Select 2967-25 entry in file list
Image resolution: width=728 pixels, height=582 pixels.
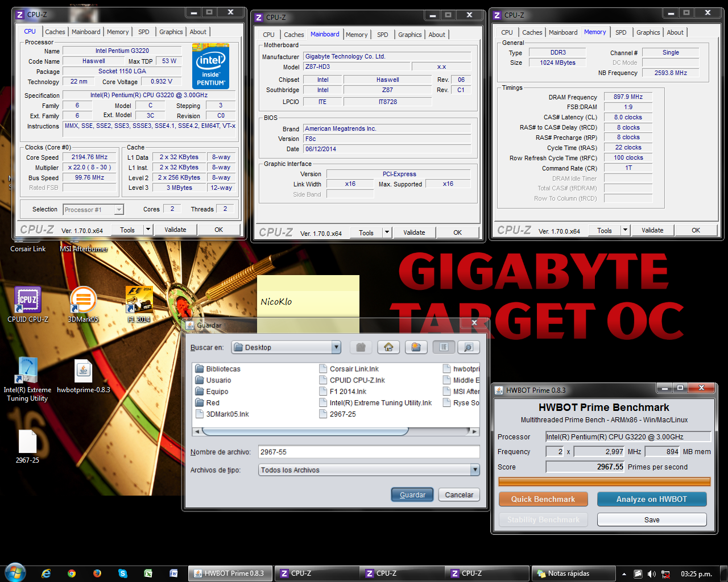tap(337, 414)
